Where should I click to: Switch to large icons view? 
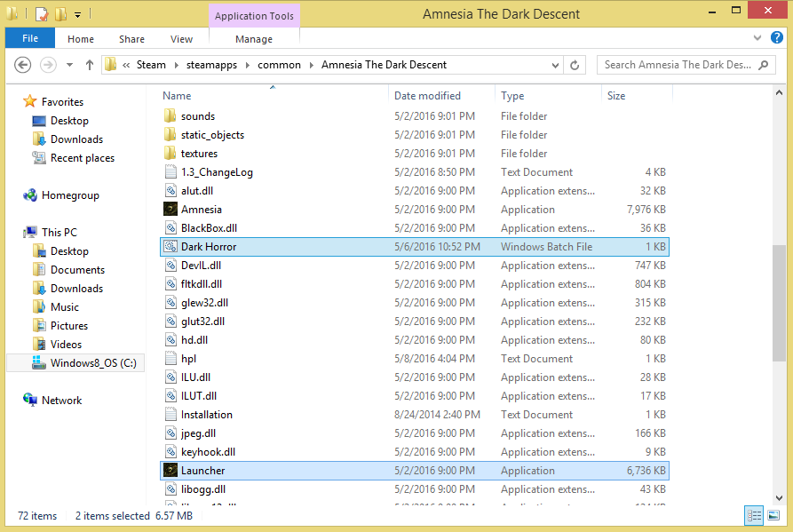[774, 515]
